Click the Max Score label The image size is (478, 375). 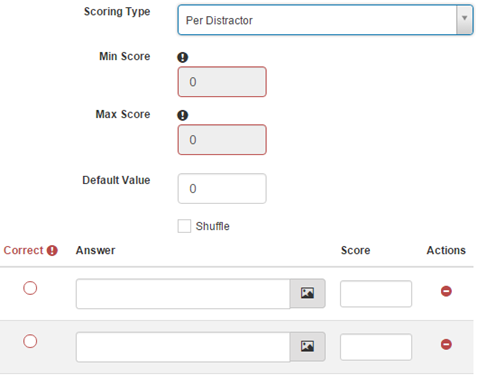(x=123, y=114)
